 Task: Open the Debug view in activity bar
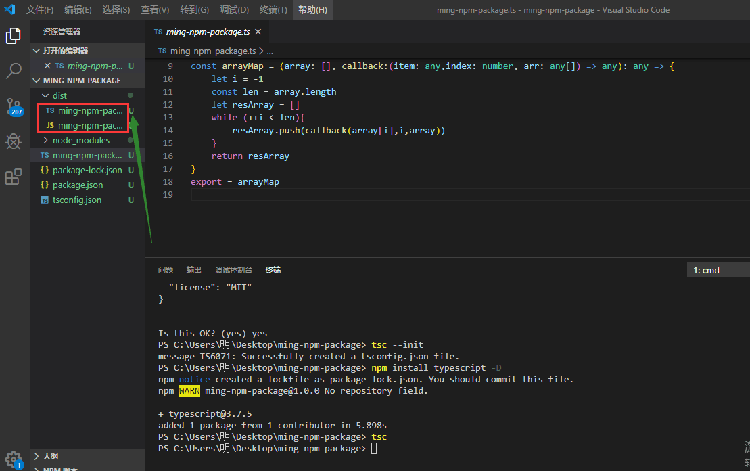14,142
